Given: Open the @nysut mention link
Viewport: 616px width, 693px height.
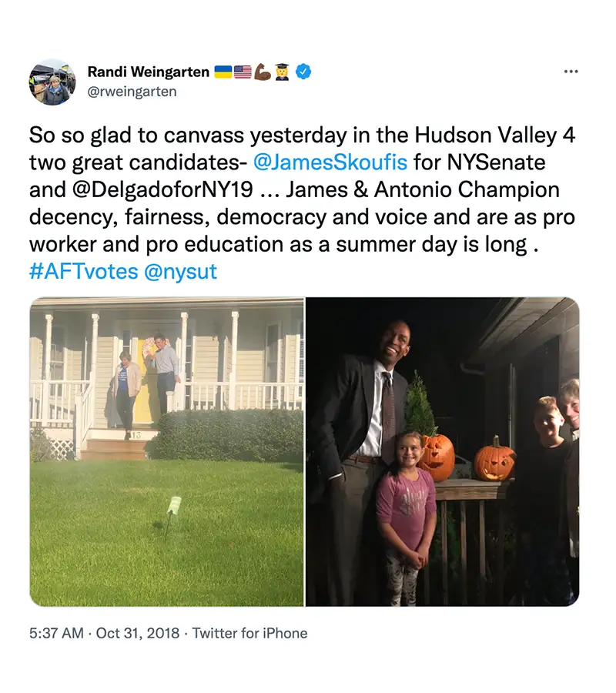Looking at the screenshot, I should (x=180, y=271).
